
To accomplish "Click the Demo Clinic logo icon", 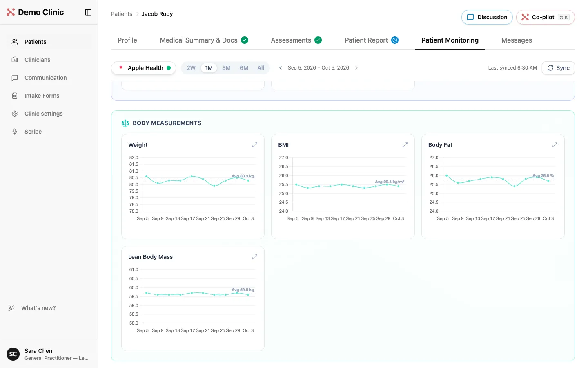I will pyautogui.click(x=11, y=12).
